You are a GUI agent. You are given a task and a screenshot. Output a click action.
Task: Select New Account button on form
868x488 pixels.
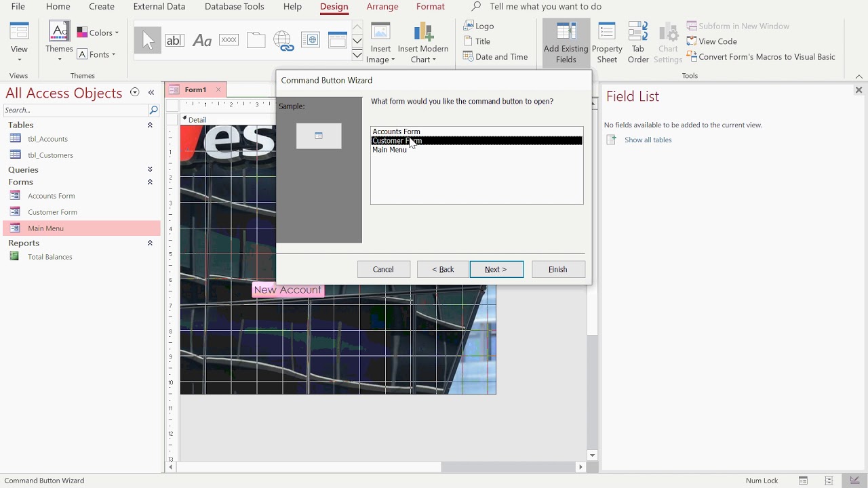(x=288, y=290)
